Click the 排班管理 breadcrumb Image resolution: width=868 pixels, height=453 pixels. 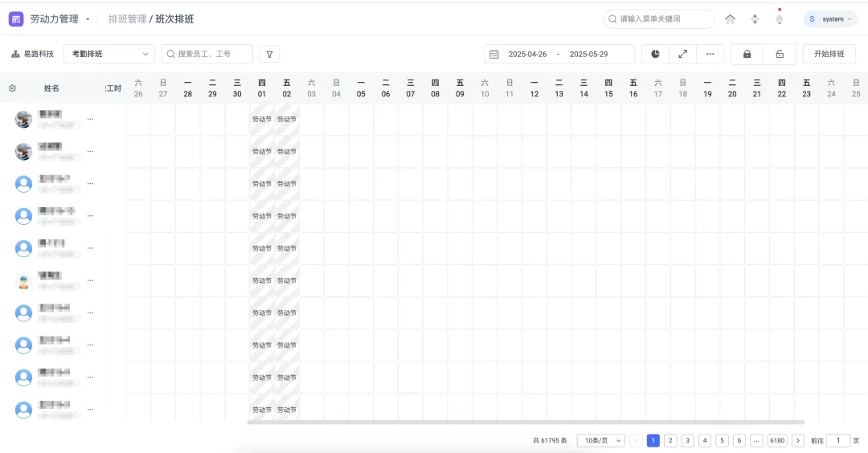[x=127, y=18]
